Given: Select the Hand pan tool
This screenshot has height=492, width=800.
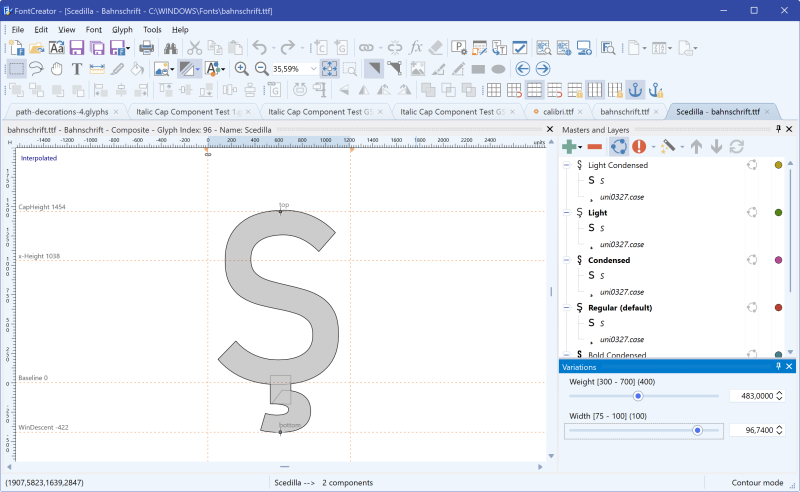Looking at the screenshot, I should tap(57, 68).
